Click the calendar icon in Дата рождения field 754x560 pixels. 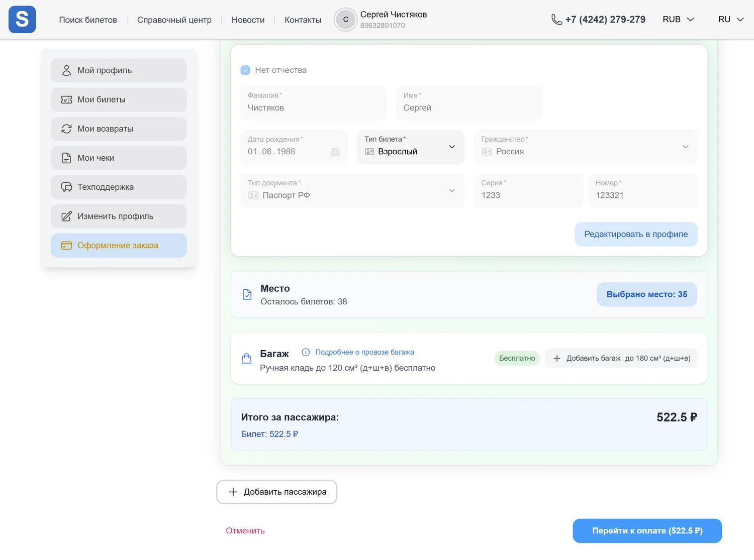pyautogui.click(x=335, y=152)
